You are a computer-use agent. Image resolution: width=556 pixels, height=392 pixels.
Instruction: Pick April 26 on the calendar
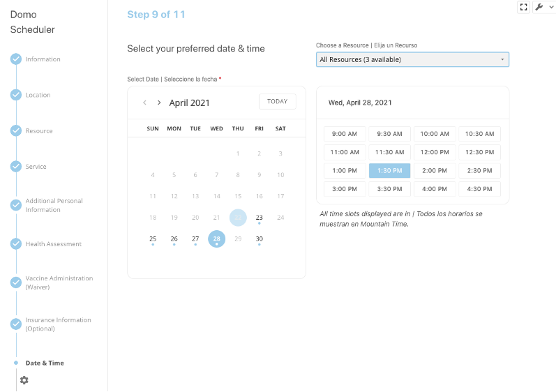click(174, 239)
